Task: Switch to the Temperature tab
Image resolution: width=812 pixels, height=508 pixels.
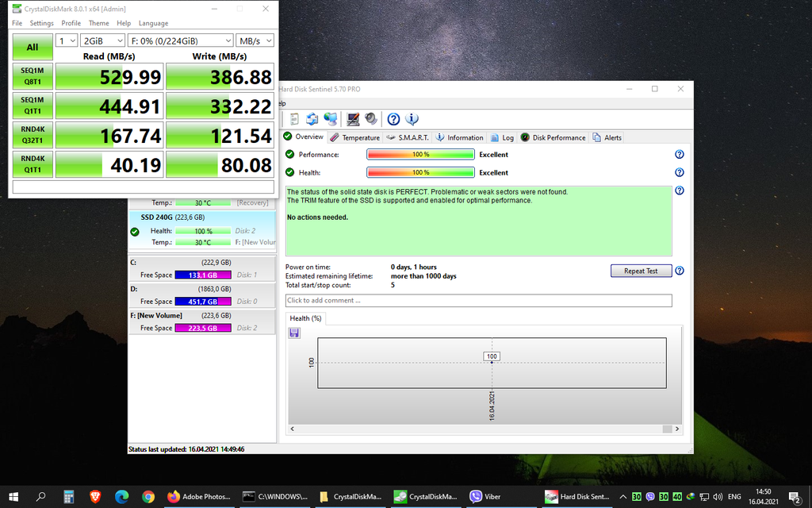Action: click(x=354, y=137)
